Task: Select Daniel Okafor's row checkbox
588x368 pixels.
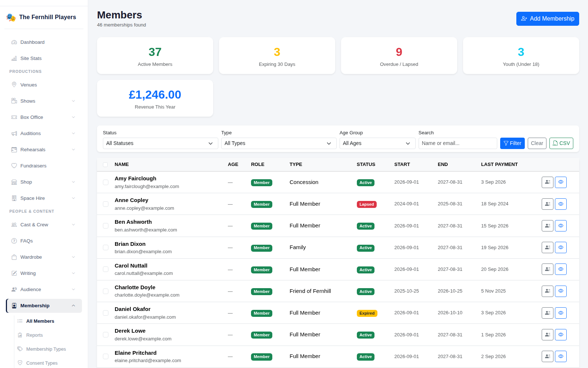Action: (105, 313)
